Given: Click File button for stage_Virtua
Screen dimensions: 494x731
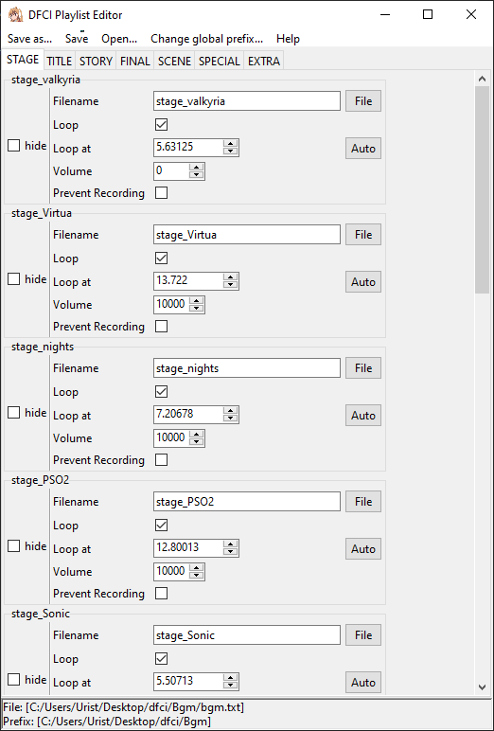Looking at the screenshot, I should (363, 234).
